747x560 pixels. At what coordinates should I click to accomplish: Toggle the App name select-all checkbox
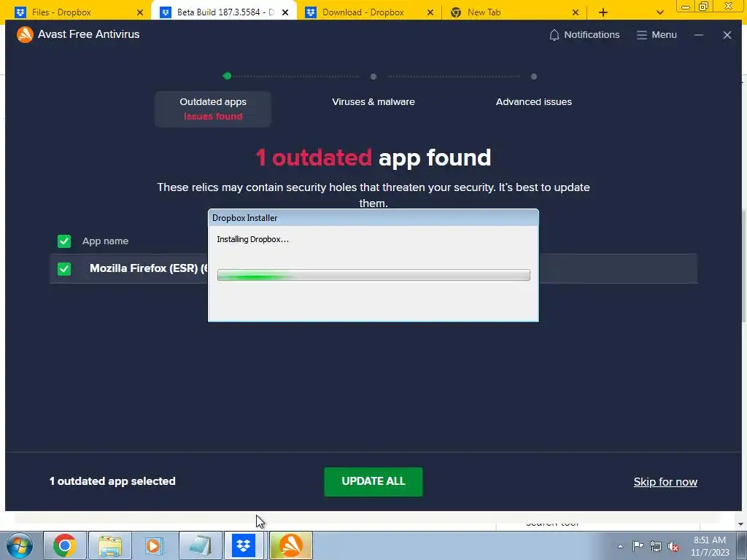click(64, 241)
